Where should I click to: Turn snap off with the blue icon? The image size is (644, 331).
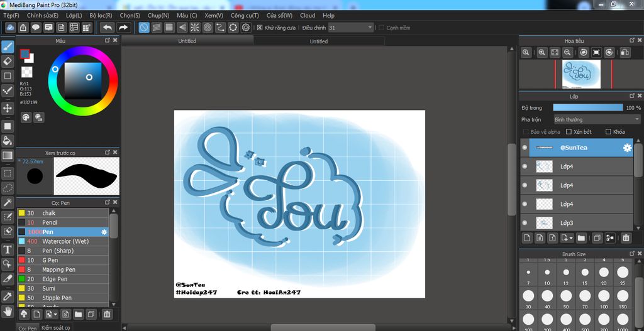[x=144, y=28]
